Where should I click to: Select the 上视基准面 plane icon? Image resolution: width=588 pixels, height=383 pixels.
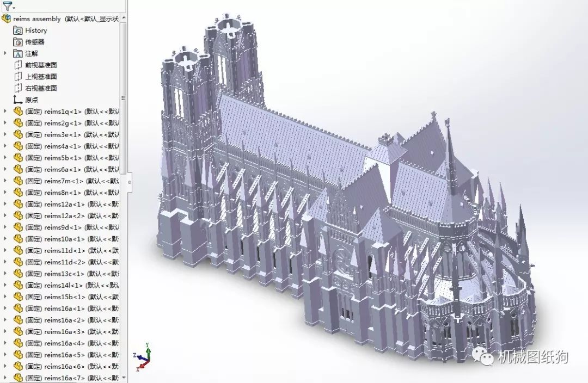pyautogui.click(x=18, y=77)
